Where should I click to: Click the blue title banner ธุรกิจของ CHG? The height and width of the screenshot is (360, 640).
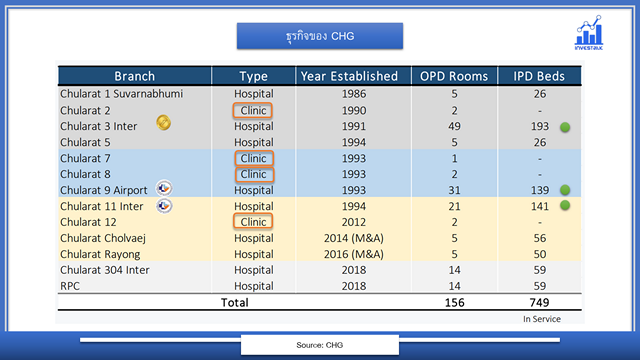pyautogui.click(x=320, y=36)
